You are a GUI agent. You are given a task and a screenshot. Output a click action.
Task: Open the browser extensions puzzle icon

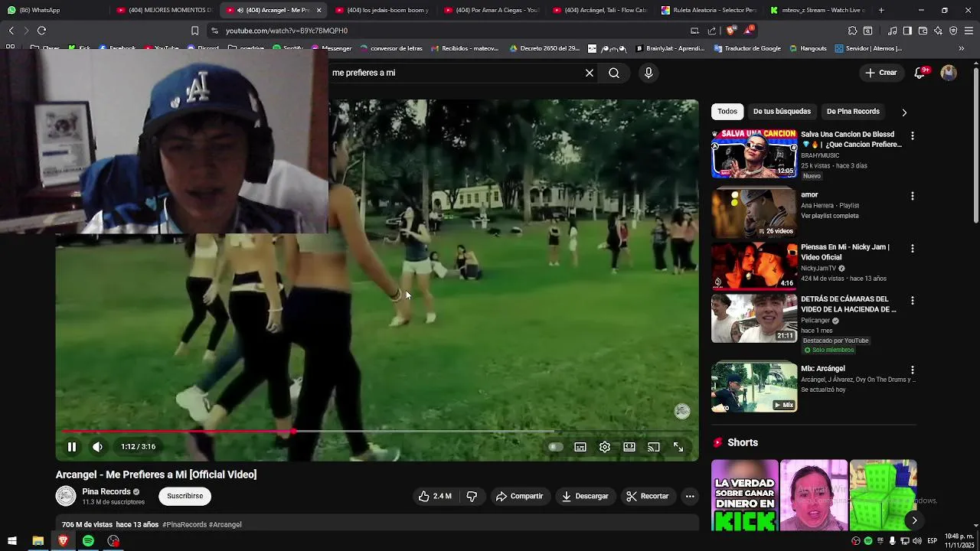click(x=852, y=31)
